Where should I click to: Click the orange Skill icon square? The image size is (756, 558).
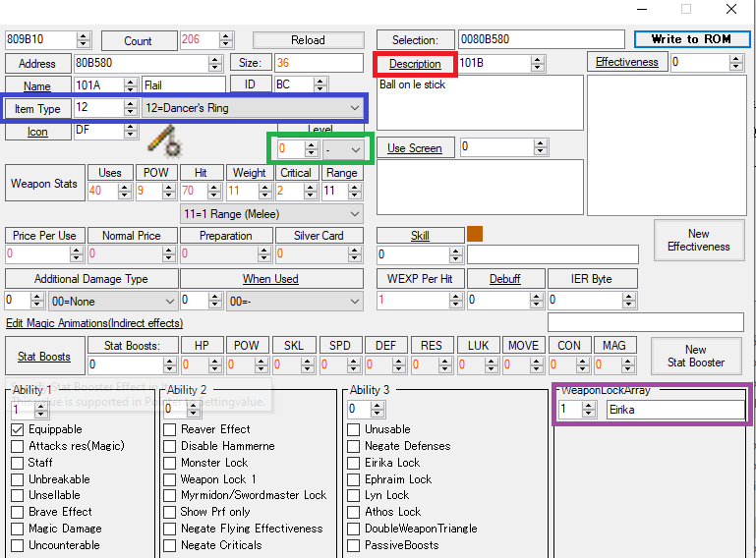475,234
